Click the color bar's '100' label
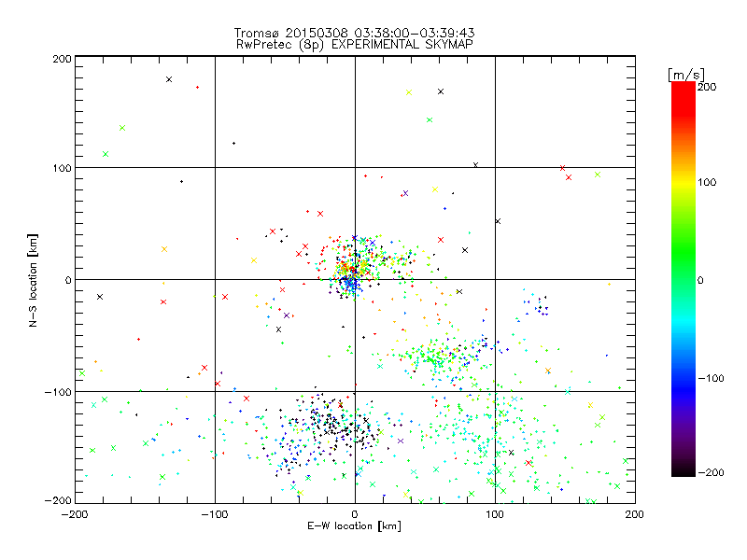Viewport: 747px width, 560px height. click(x=707, y=182)
